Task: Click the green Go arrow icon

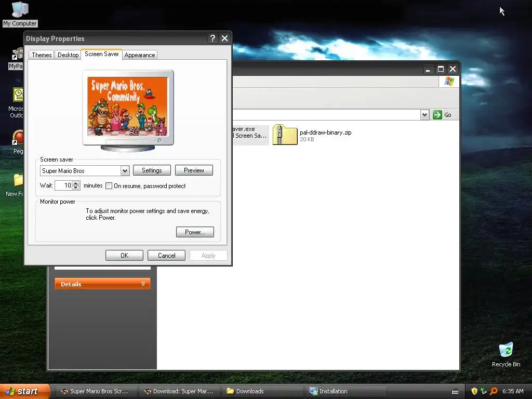Action: (437, 115)
